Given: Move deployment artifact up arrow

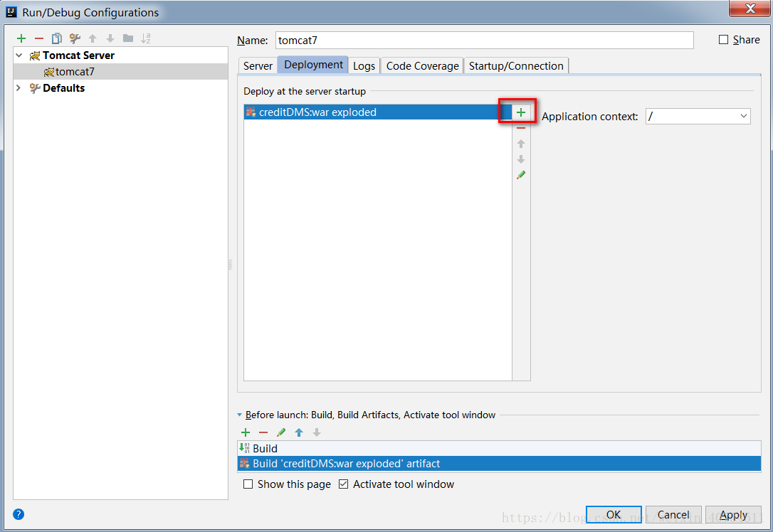Looking at the screenshot, I should (521, 144).
